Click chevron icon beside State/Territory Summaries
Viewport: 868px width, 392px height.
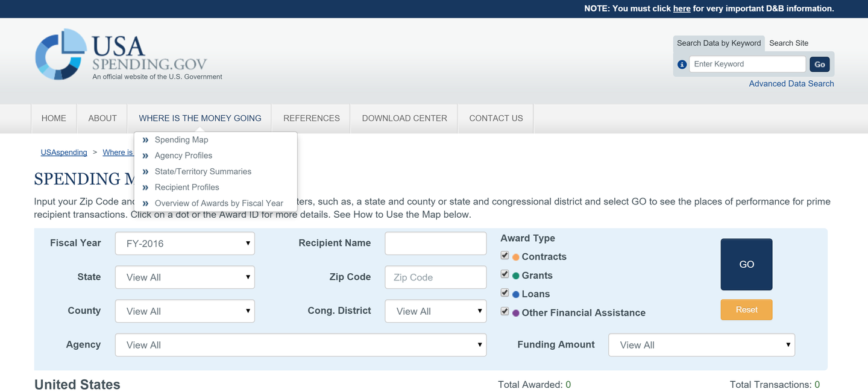[x=145, y=172]
